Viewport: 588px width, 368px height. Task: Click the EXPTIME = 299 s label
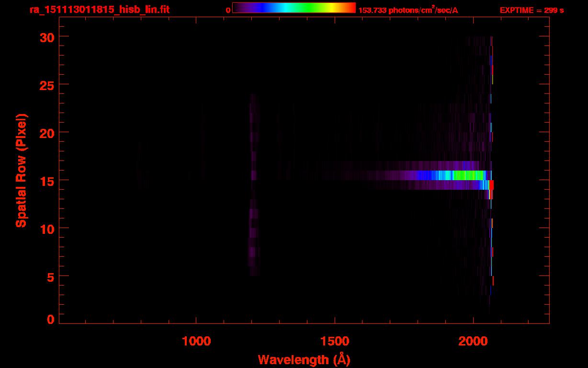(x=531, y=11)
